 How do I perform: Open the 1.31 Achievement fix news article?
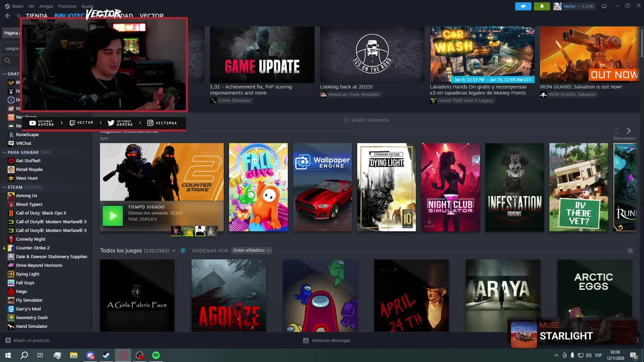[251, 90]
